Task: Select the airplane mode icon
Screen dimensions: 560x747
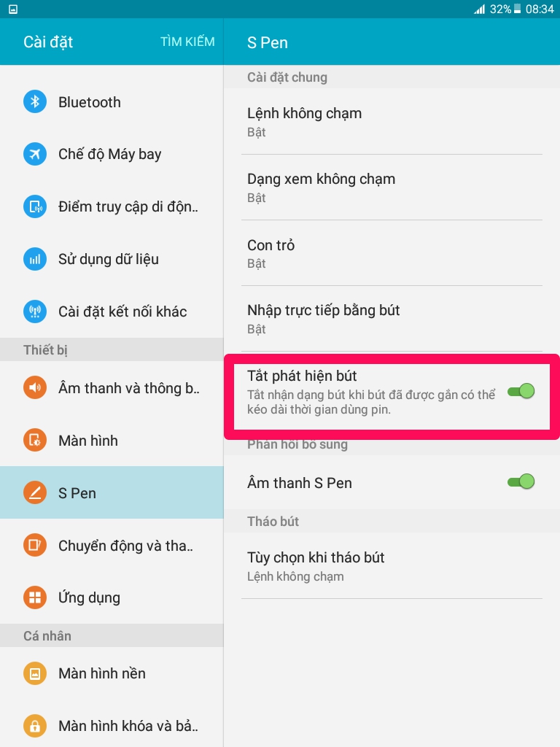Action: [35, 154]
